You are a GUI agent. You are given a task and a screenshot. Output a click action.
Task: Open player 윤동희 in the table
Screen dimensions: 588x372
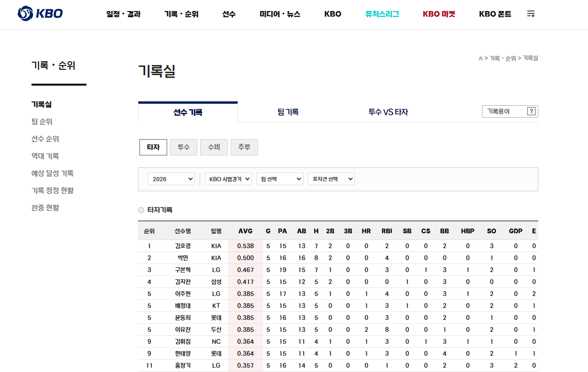[x=182, y=317]
